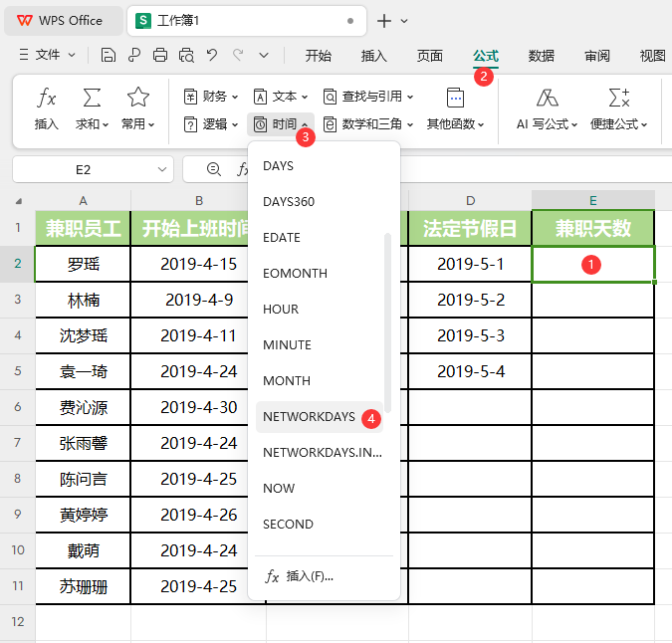The width and height of the screenshot is (672, 643).
Task: Click the Insert Function fx icon
Action: click(x=46, y=99)
